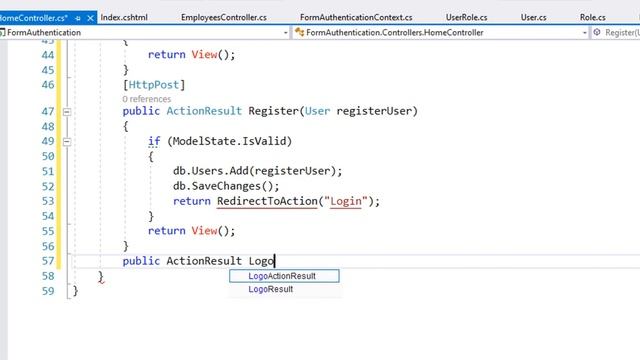Click the Register method name on line 47
Image resolution: width=640 pixels, height=360 pixels.
[273, 111]
